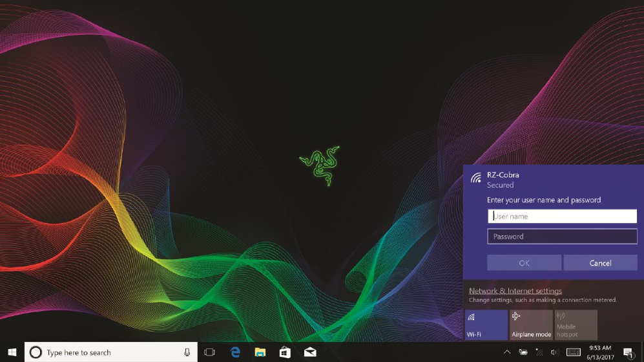The height and width of the screenshot is (362, 644).
Task: Click 'Enter your user name and password' text
Action: click(x=544, y=200)
